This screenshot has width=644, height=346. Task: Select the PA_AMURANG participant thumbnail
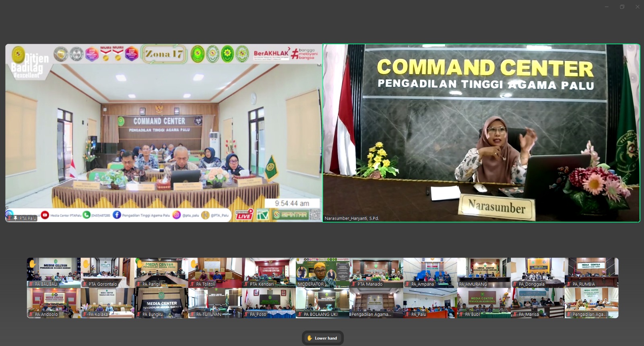pyautogui.click(x=484, y=272)
